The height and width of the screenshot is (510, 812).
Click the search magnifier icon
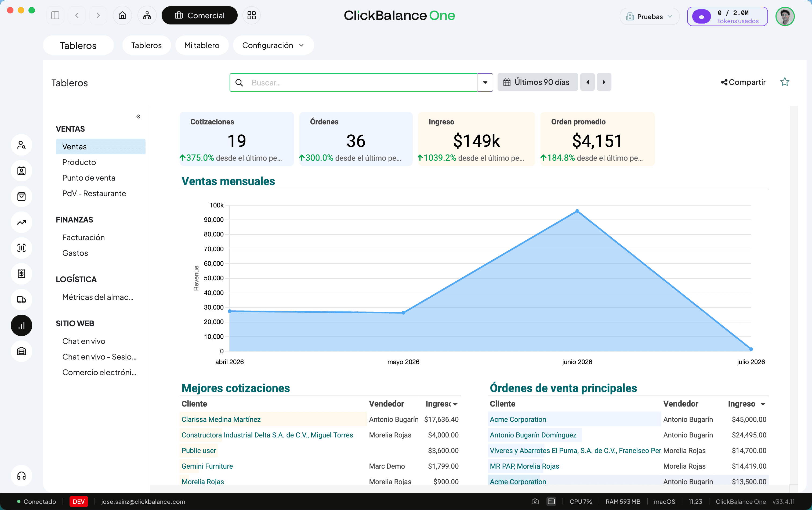click(239, 83)
